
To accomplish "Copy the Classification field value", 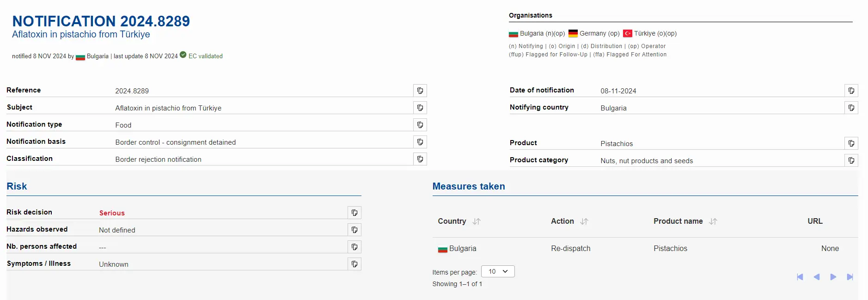I will tap(420, 159).
